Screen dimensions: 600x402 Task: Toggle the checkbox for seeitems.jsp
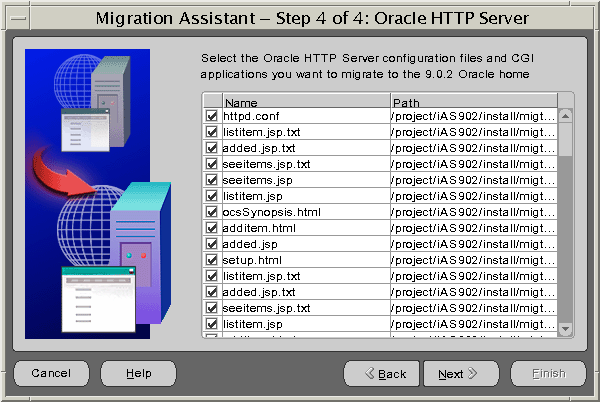point(212,180)
